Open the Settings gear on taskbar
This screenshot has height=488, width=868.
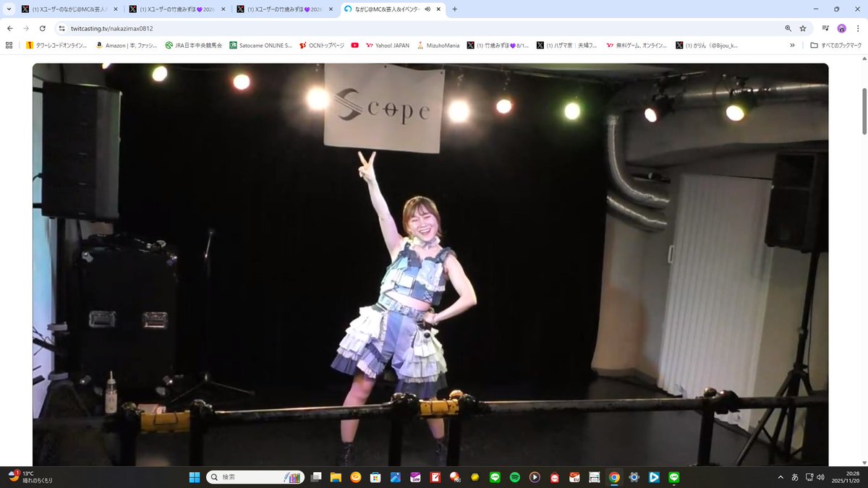634,477
